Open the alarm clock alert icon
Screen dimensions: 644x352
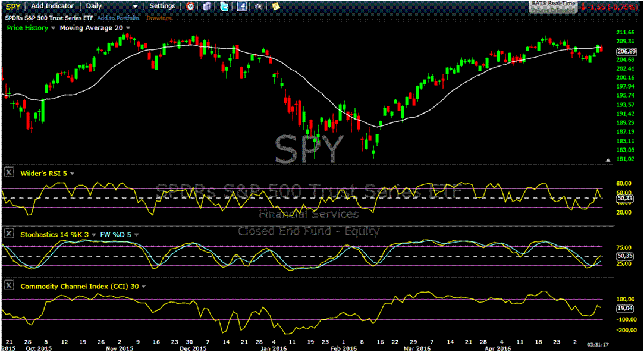[x=190, y=6]
